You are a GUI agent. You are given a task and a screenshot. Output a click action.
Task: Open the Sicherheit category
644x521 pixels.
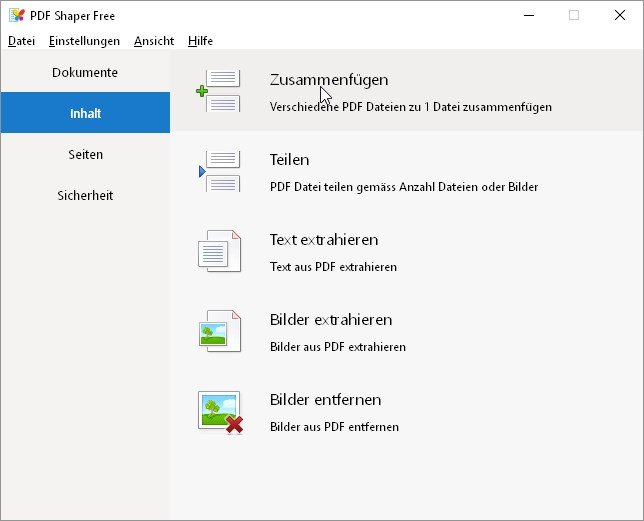click(x=85, y=195)
